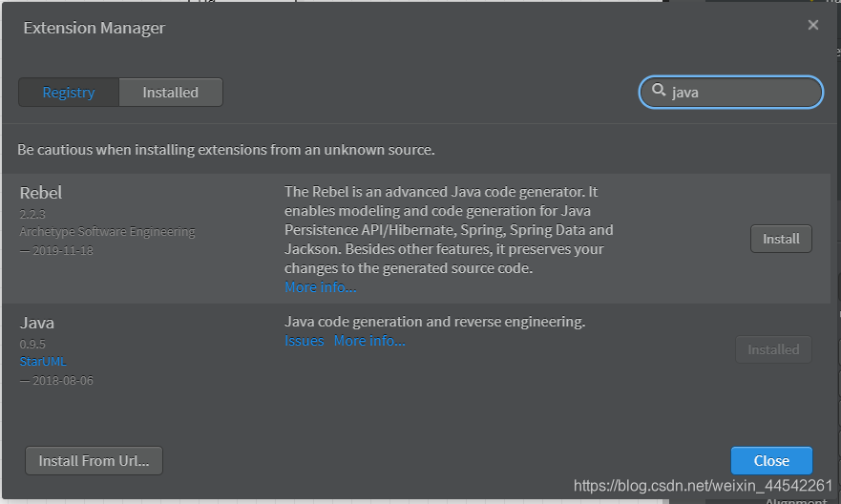
Task: Switch to the Registry tab
Action: (x=69, y=93)
